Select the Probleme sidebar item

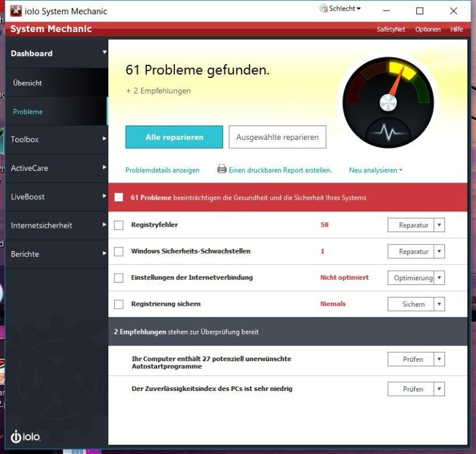click(57, 111)
